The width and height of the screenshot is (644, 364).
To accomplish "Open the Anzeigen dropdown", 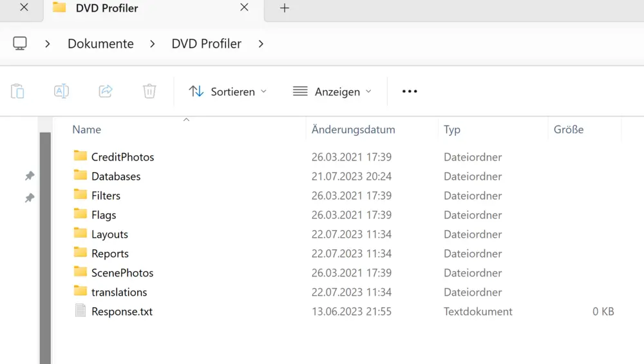I will [x=332, y=91].
